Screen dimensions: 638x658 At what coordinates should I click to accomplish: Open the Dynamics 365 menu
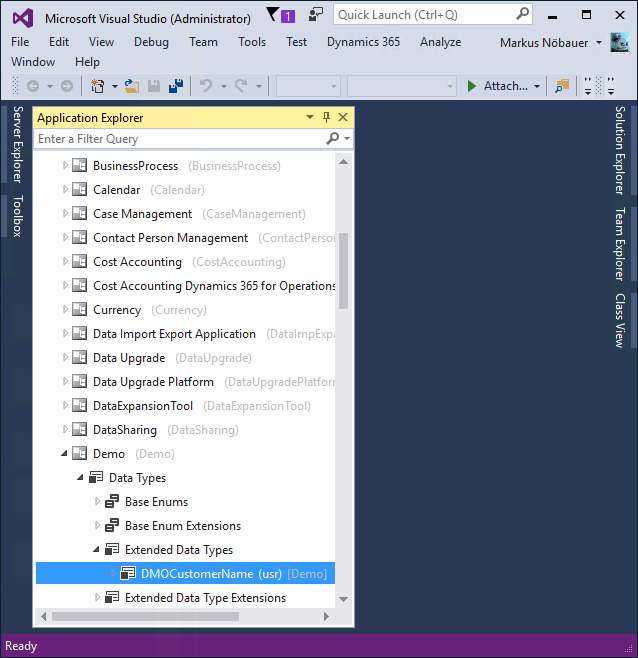(363, 42)
